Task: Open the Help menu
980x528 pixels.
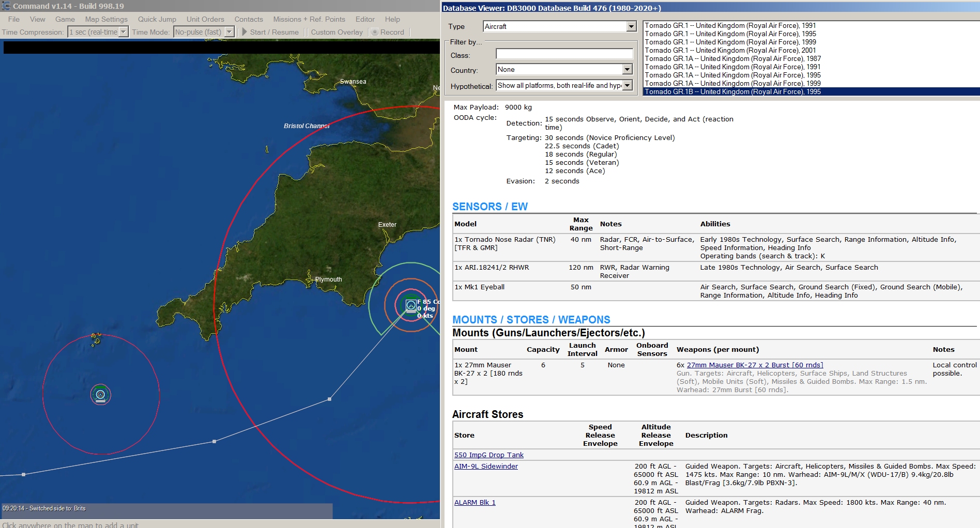Action: [x=392, y=19]
